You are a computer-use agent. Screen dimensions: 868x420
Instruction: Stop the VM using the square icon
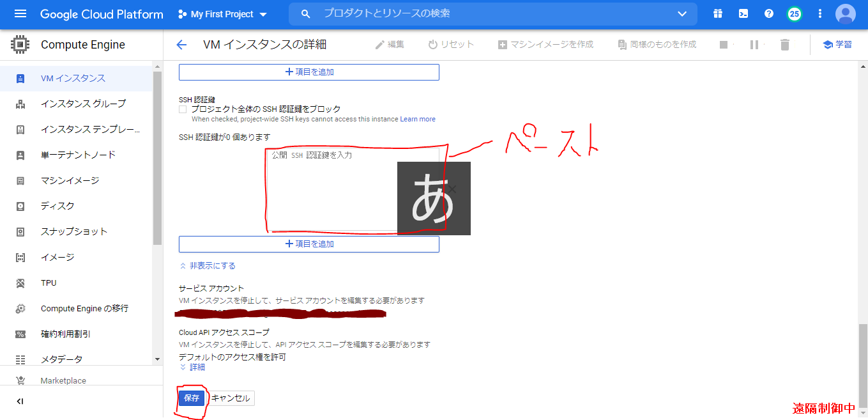725,44
